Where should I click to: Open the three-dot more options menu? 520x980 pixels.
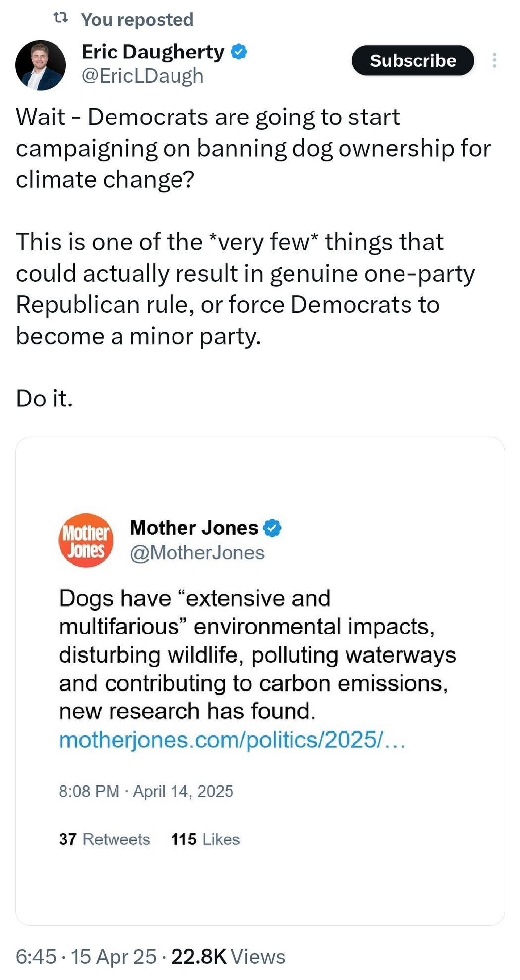(494, 60)
